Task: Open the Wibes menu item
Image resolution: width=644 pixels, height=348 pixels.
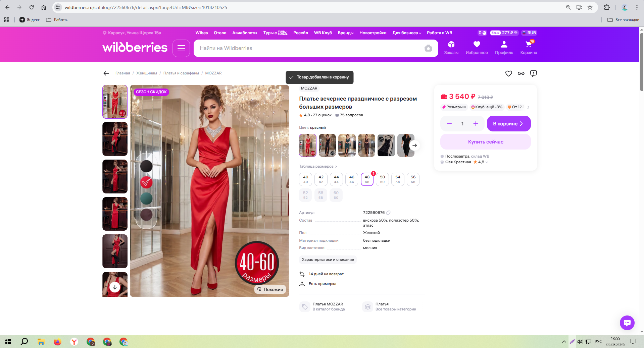Action: pyautogui.click(x=202, y=33)
